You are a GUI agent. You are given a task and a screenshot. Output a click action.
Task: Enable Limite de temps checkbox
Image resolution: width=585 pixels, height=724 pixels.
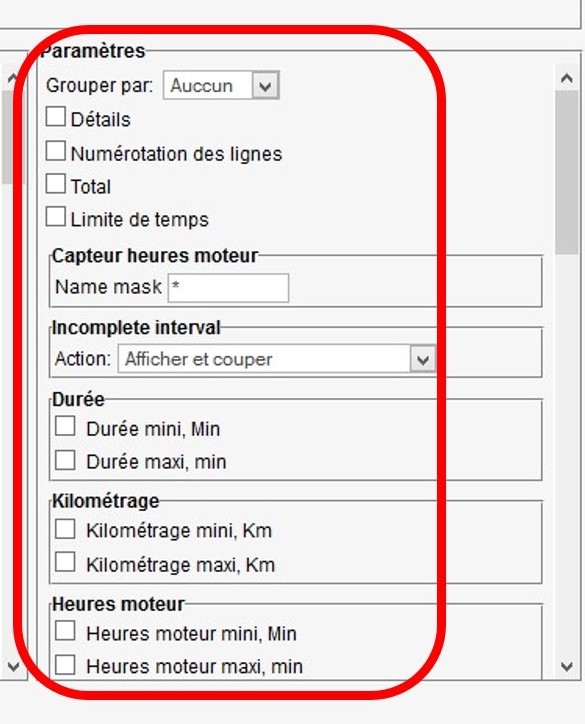coord(55,217)
